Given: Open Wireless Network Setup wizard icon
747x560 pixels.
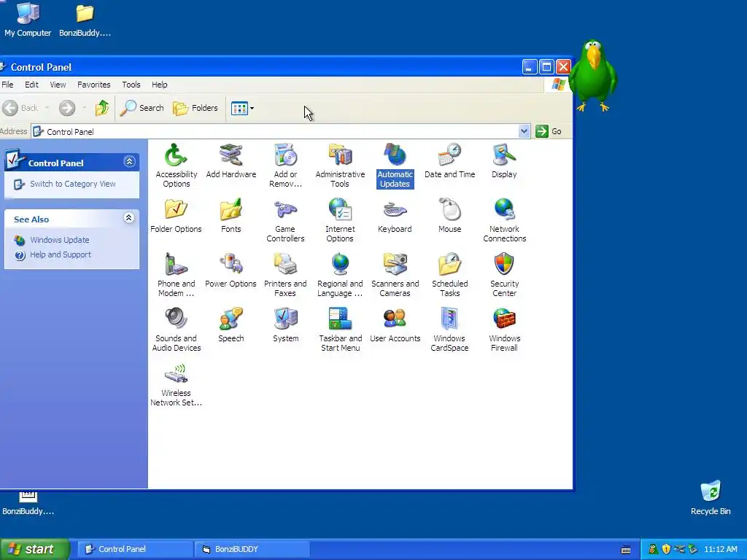Looking at the screenshot, I should [x=177, y=384].
